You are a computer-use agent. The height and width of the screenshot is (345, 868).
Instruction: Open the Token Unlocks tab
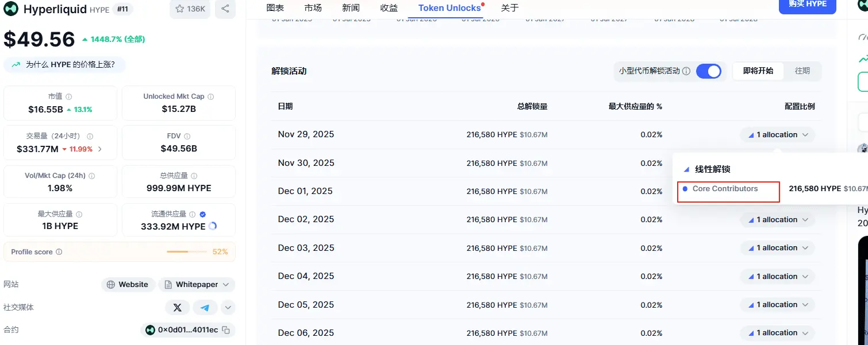(x=450, y=8)
